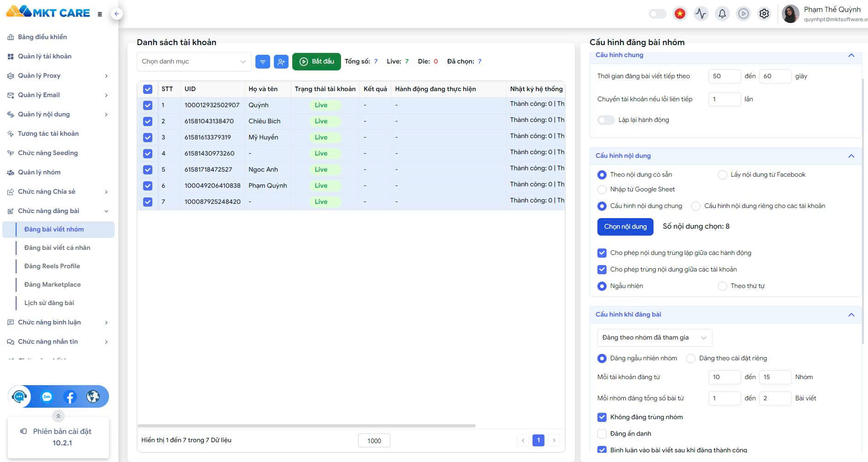This screenshot has height=462, width=868.
Task: Uncheck the checkbox for Chiêu Bích row
Action: (148, 121)
